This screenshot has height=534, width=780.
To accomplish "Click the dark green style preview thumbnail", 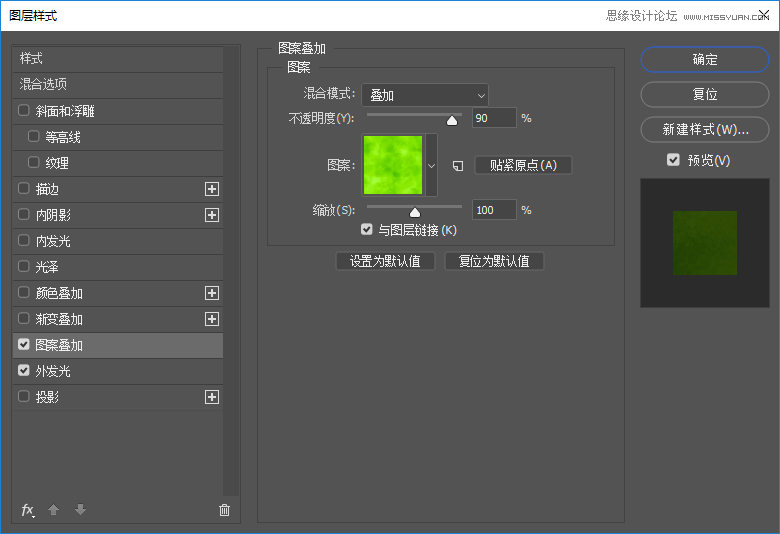I will (705, 243).
